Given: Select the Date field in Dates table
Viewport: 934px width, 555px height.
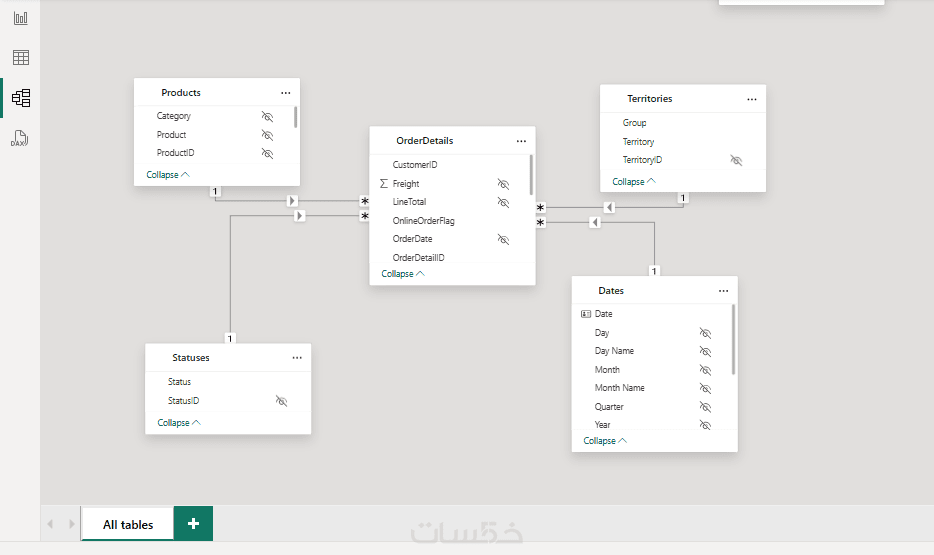Looking at the screenshot, I should [604, 314].
